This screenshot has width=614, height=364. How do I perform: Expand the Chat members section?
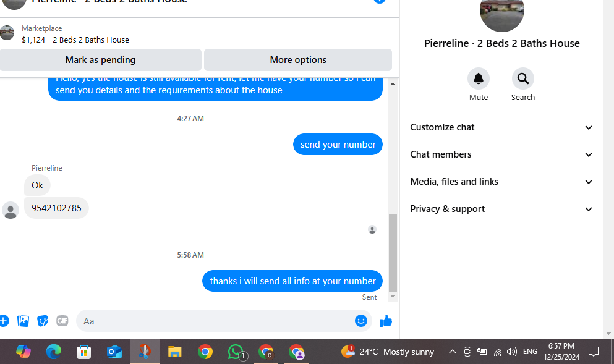[x=501, y=154]
